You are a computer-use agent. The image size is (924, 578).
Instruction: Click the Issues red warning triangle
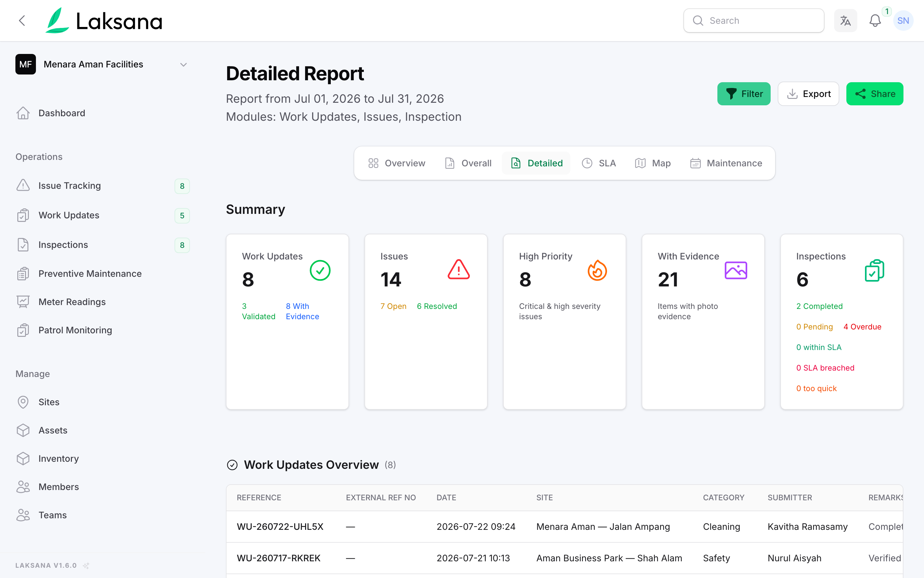tap(458, 270)
